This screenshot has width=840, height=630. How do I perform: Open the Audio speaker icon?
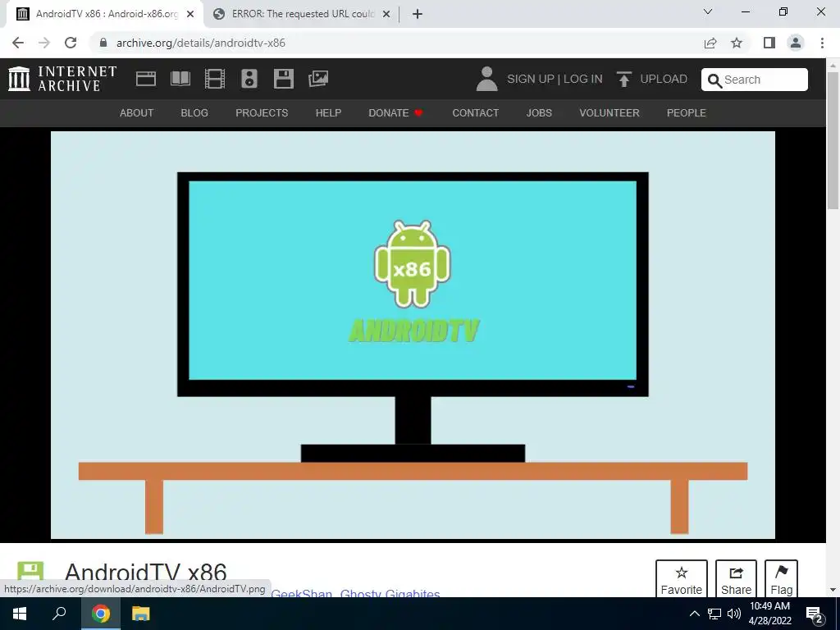click(249, 79)
